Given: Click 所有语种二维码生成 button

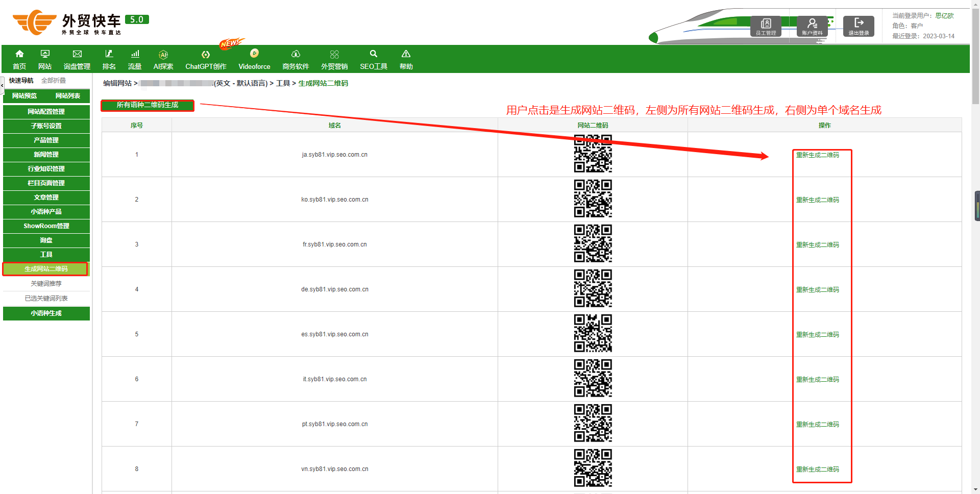Looking at the screenshot, I should pyautogui.click(x=148, y=105).
